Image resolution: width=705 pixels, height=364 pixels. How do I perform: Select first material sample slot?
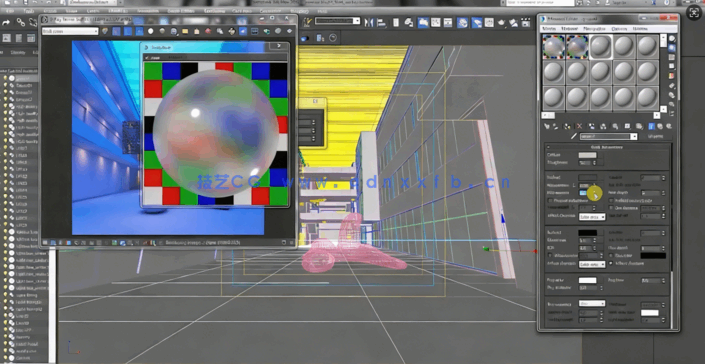(x=553, y=47)
